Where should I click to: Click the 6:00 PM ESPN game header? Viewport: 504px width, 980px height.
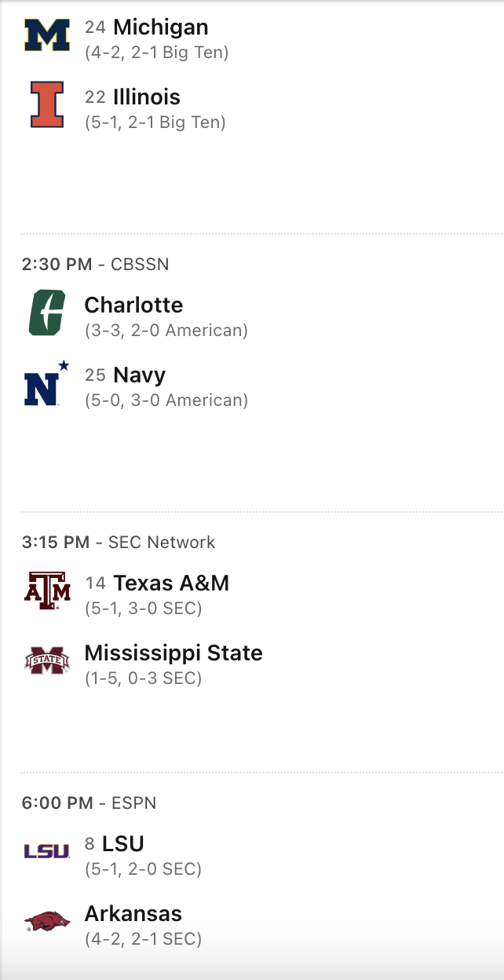click(x=89, y=803)
